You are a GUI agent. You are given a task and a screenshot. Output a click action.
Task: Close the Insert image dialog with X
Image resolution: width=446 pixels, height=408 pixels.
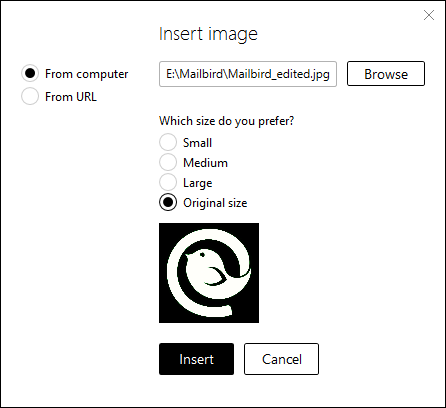click(x=429, y=15)
